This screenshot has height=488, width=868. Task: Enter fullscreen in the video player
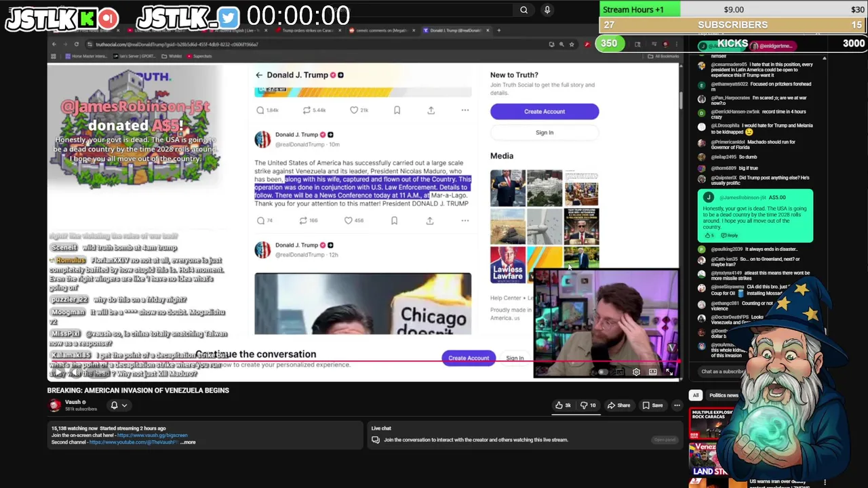(x=669, y=372)
